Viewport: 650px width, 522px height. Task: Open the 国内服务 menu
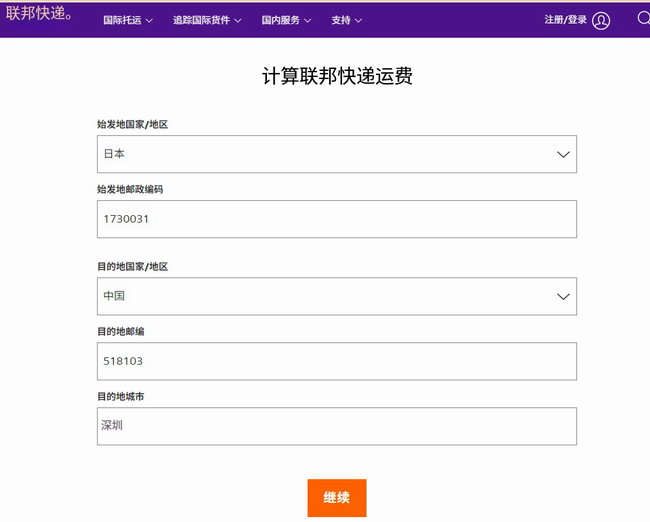coord(286,20)
